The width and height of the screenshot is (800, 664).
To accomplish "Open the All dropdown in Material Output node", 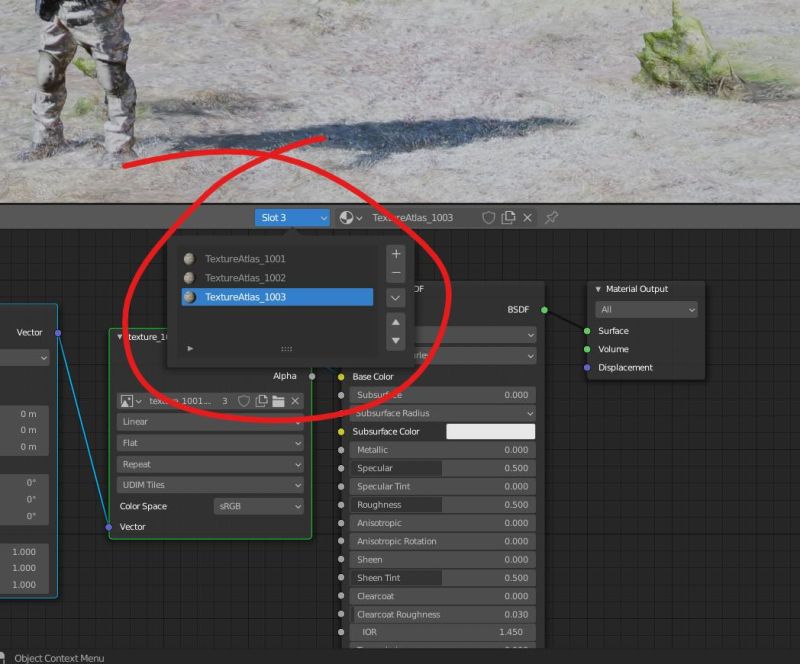I will click(x=645, y=310).
